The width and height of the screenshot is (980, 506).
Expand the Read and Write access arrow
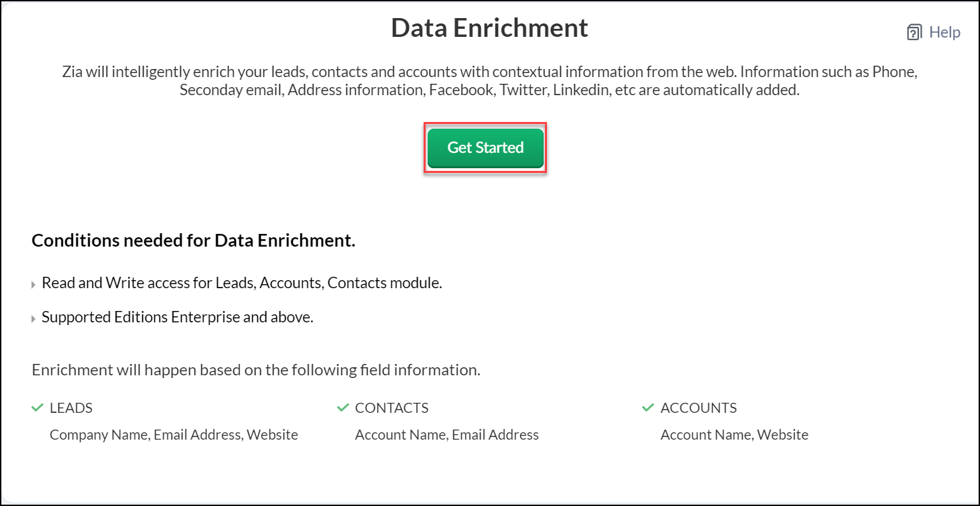[34, 285]
